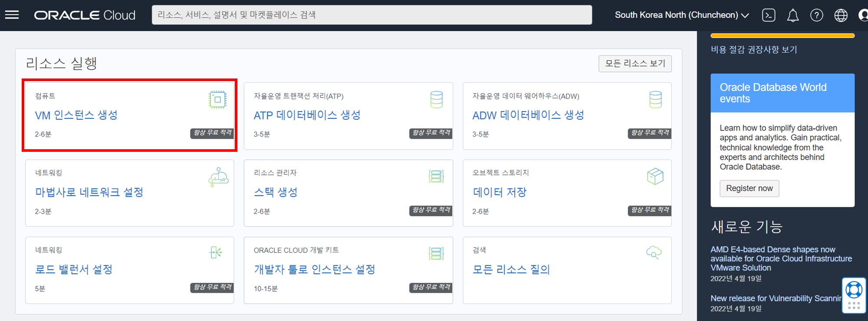
Task: Click 자율운영 트랜잭션 처리(ATP) label
Action: pos(299,96)
